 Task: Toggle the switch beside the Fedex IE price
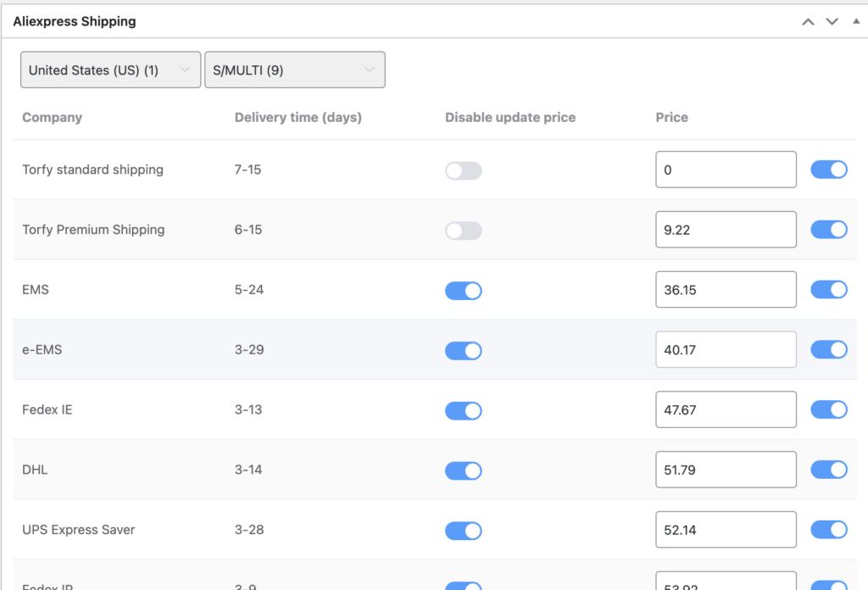point(829,409)
